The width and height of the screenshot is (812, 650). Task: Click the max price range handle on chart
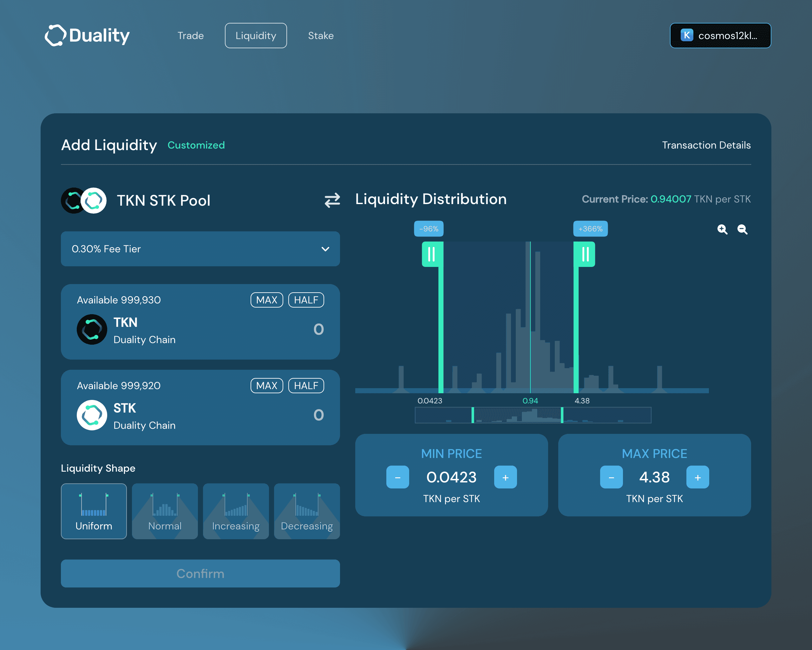pyautogui.click(x=585, y=254)
